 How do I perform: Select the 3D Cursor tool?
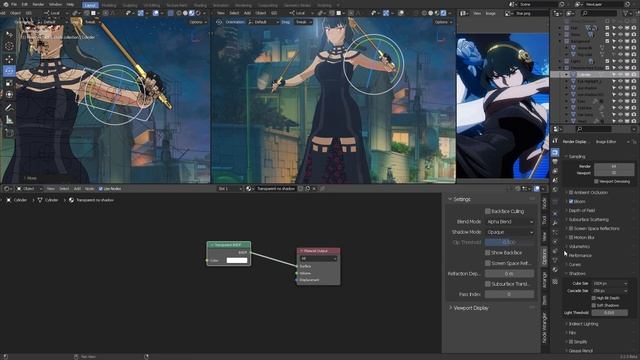coord(9,47)
